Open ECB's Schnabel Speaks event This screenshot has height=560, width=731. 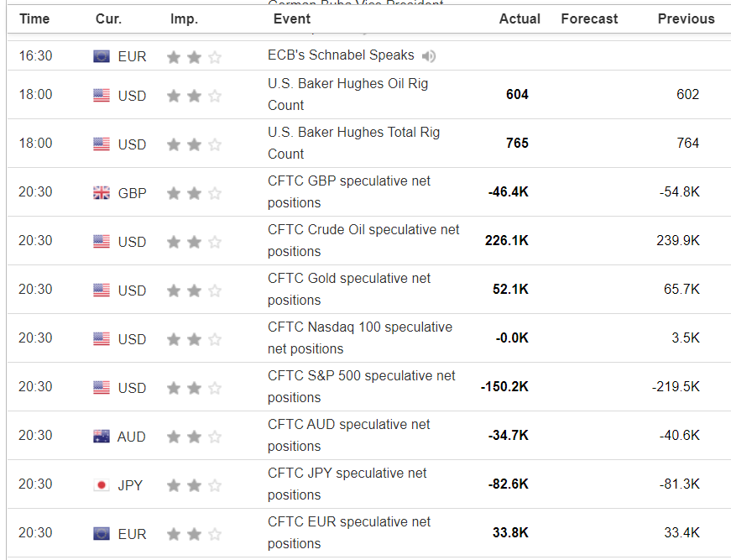point(341,55)
